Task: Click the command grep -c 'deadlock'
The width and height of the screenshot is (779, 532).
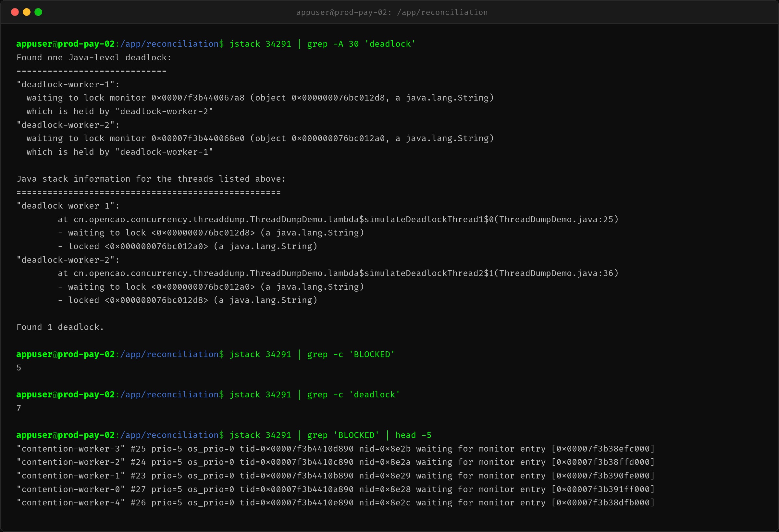Action: click(x=353, y=395)
